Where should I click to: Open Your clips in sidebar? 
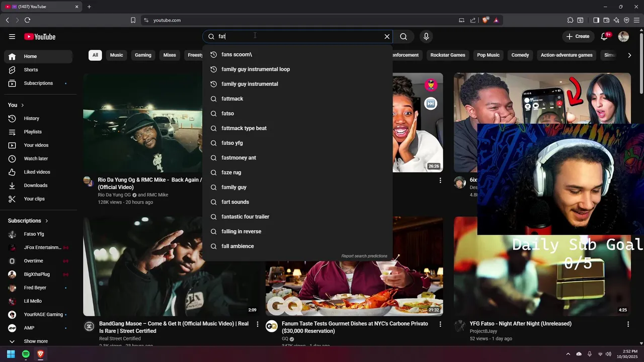[x=38, y=199]
